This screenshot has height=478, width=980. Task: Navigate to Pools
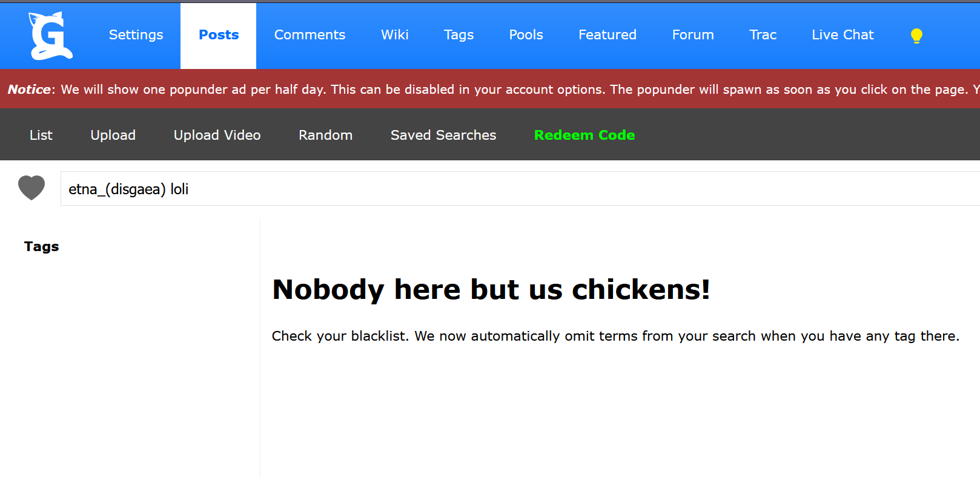pos(526,35)
